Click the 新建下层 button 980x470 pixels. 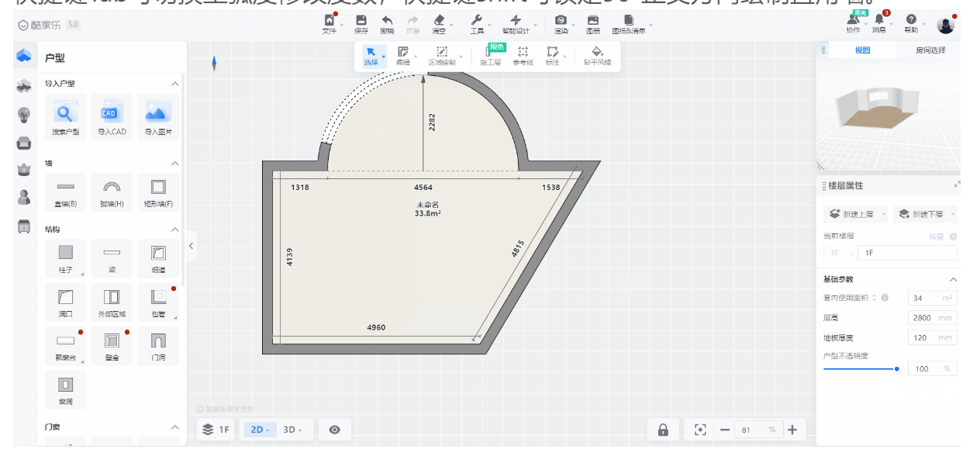click(921, 214)
